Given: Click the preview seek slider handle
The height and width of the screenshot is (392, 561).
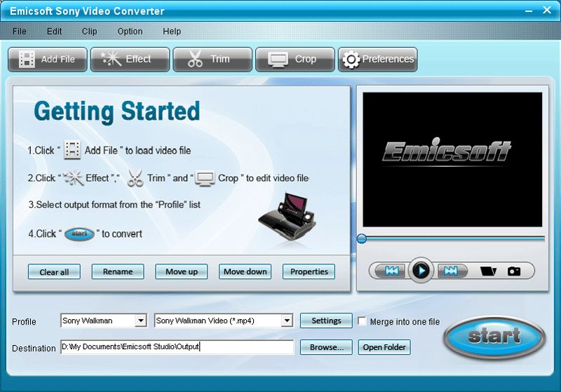Looking at the screenshot, I should click(x=362, y=238).
